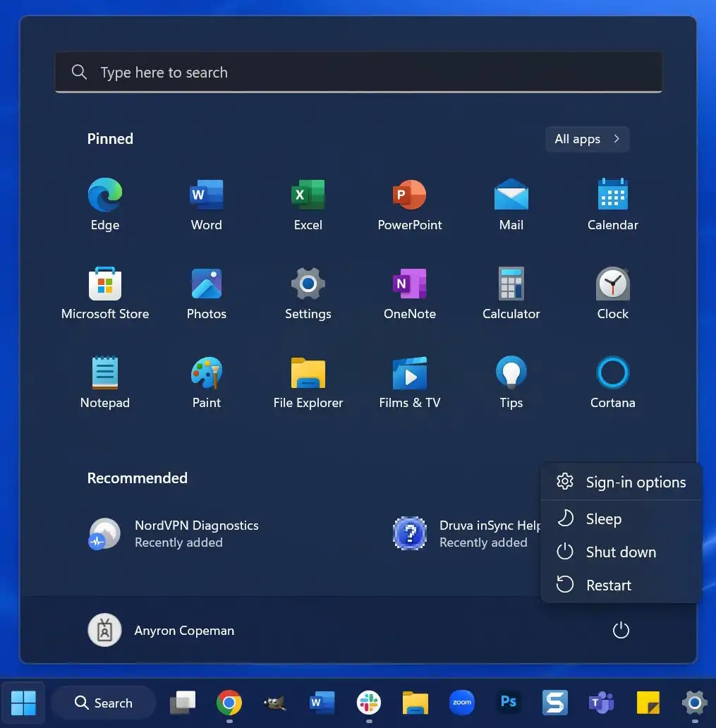Choose Shut down from the power menu
716x728 pixels.
point(621,552)
